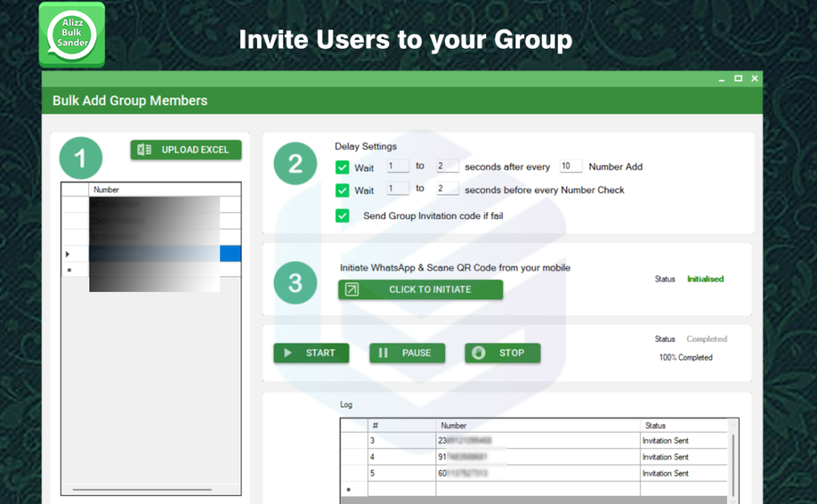This screenshot has height=504, width=817.
Task: Click the horizontal scrollbar under number list
Action: 142,490
